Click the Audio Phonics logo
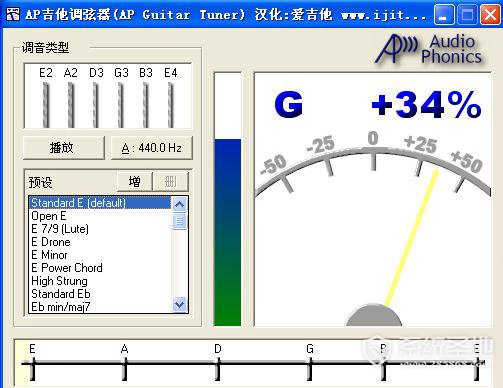 (x=429, y=49)
